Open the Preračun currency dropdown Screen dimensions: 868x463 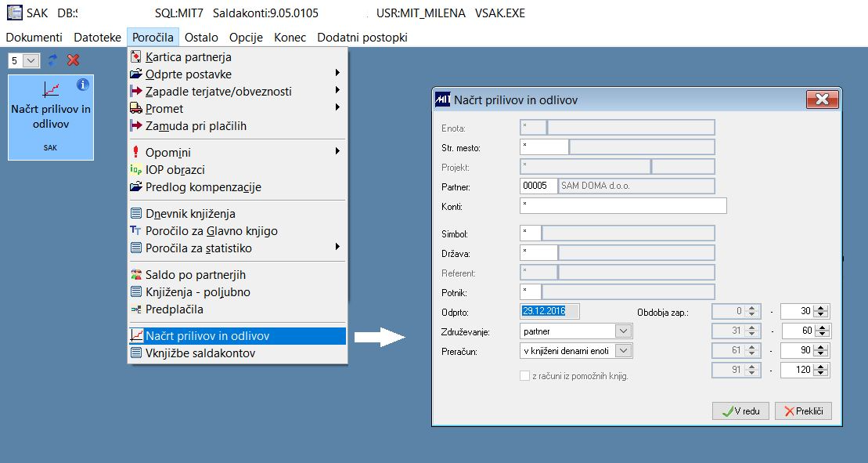coord(623,350)
